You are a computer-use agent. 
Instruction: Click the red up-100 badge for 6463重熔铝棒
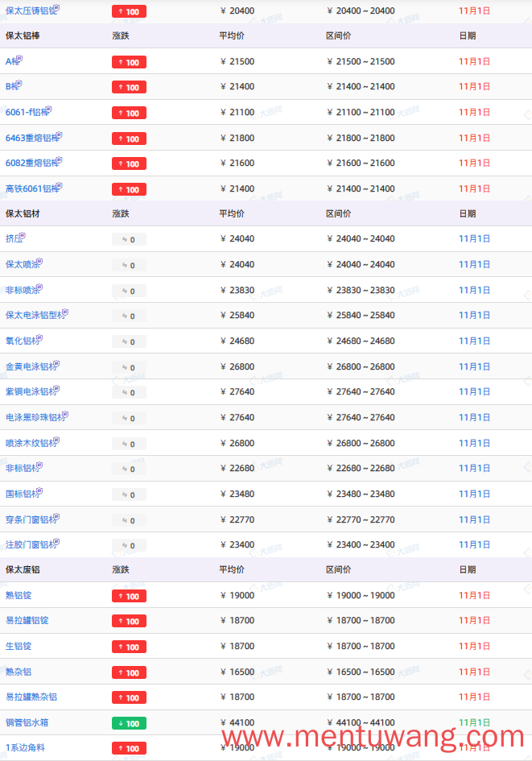[x=129, y=139]
